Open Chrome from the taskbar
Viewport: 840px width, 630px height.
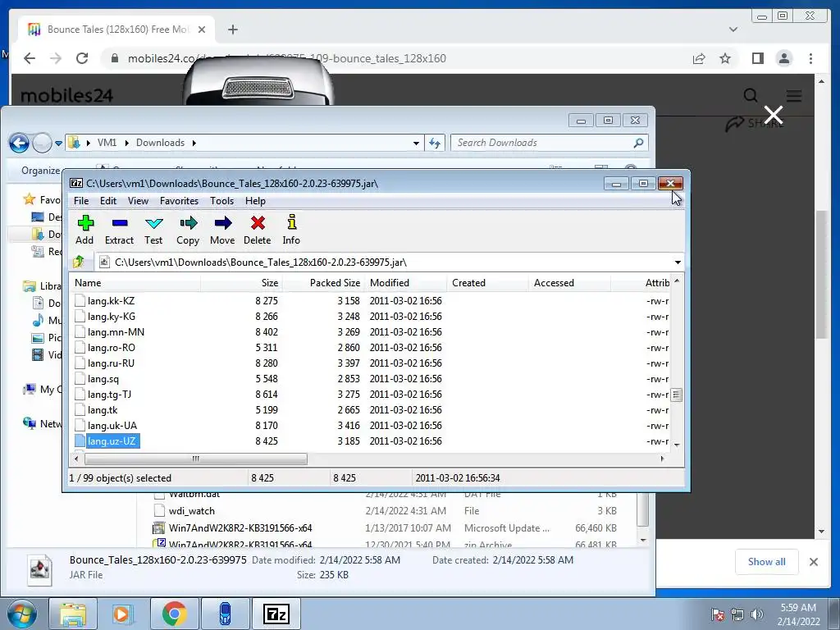pos(174,614)
